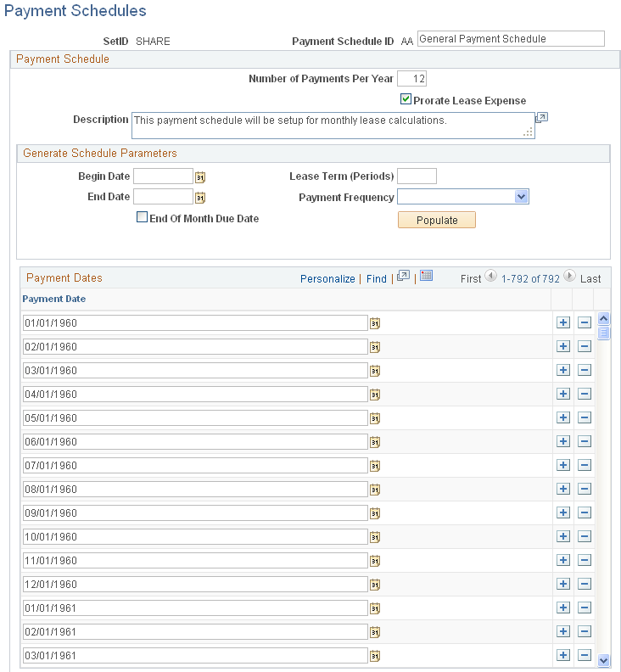Show next rows arrow beside Last
Screen dimensions: 621x672
pos(569,276)
